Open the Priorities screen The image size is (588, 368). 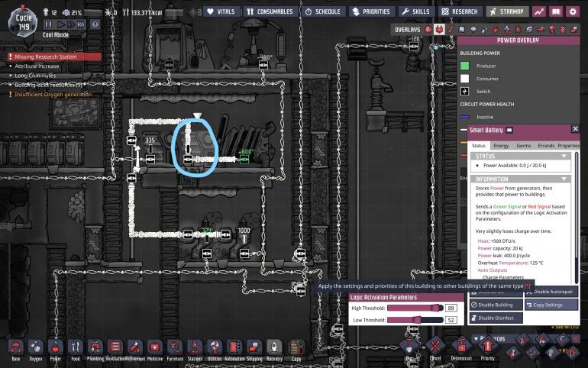click(x=371, y=11)
